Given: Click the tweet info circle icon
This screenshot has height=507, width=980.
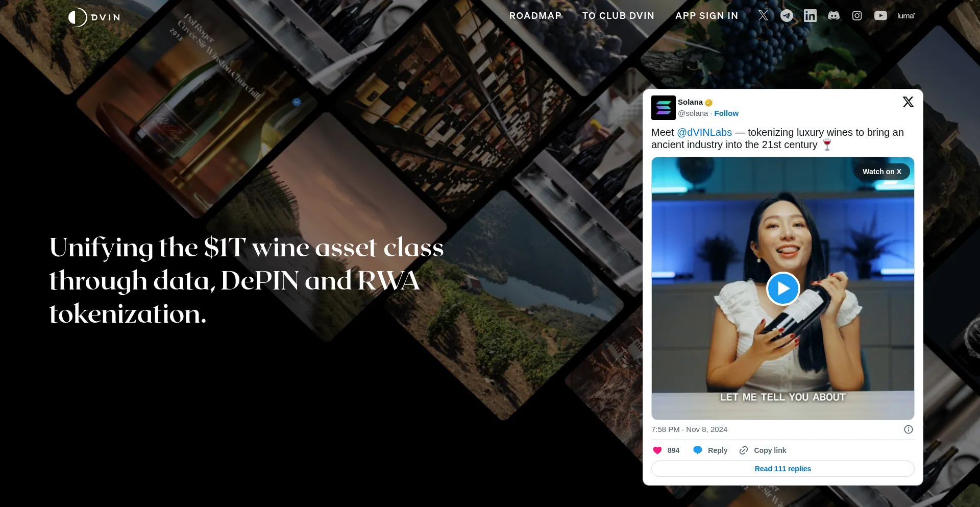Looking at the screenshot, I should pos(909,429).
